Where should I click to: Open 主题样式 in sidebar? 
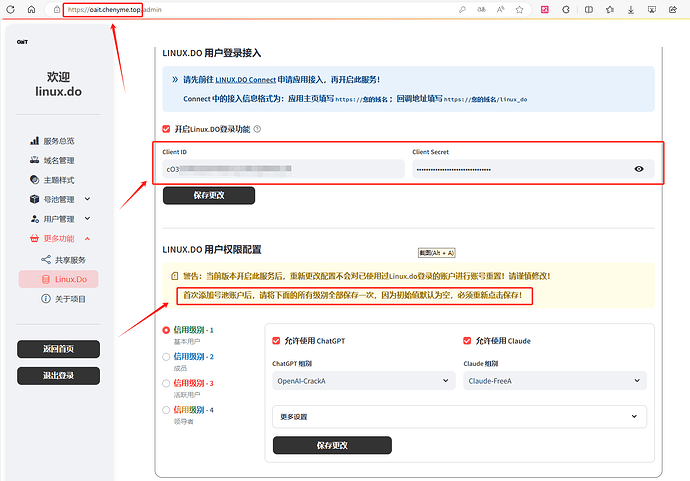pyautogui.click(x=59, y=180)
